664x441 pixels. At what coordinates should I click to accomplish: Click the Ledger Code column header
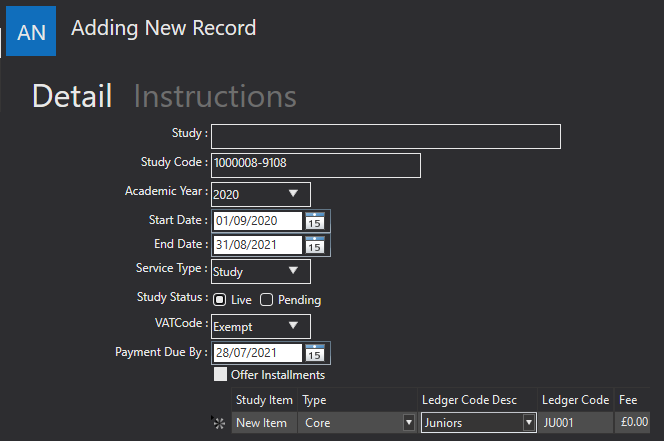click(x=575, y=400)
